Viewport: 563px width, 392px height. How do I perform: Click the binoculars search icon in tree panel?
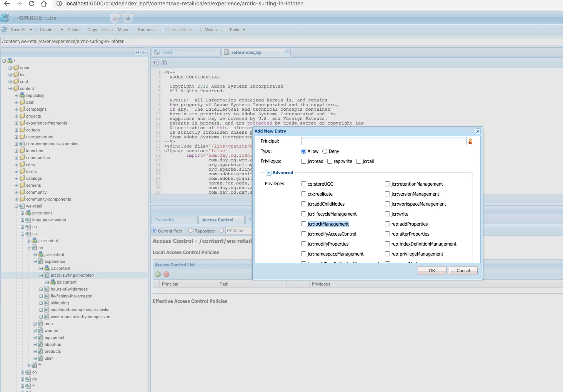click(137, 53)
